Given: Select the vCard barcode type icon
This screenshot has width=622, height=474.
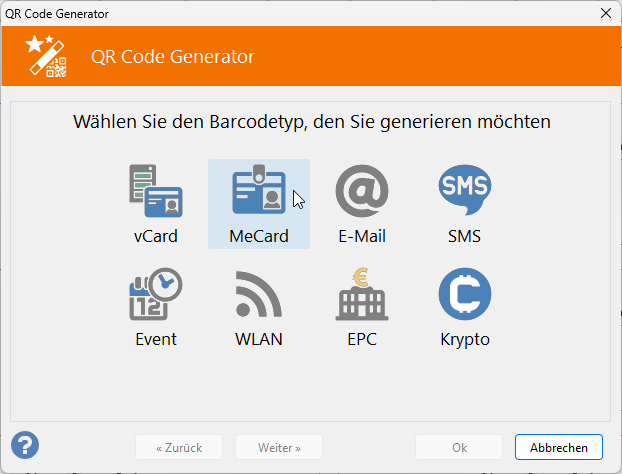Looking at the screenshot, I should pyautogui.click(x=156, y=191).
